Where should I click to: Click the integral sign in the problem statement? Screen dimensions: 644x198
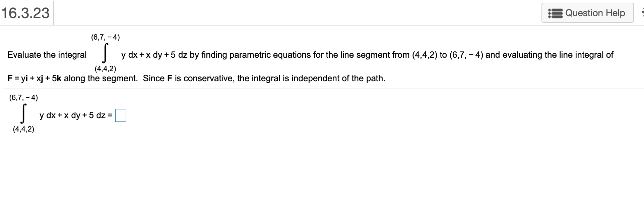[x=105, y=53]
